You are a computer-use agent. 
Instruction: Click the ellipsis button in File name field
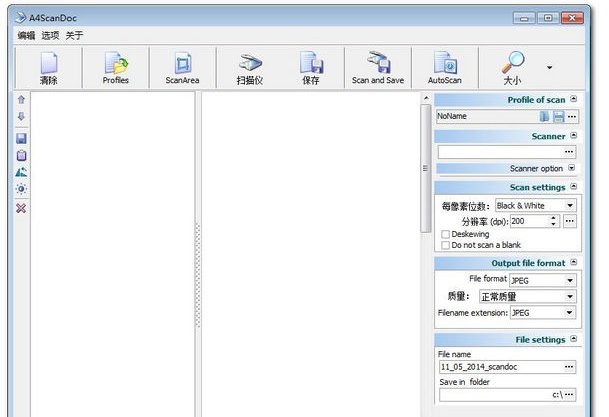569,367
